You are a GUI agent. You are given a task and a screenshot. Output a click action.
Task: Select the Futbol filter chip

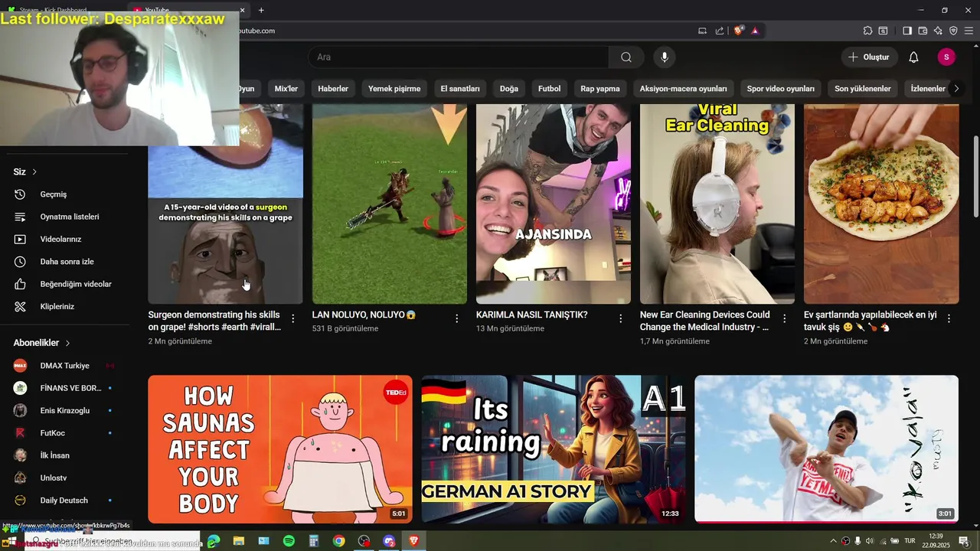coord(550,89)
